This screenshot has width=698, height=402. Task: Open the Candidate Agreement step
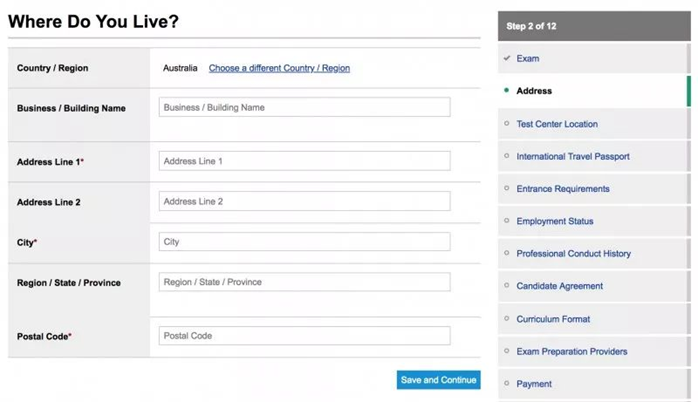[559, 286]
